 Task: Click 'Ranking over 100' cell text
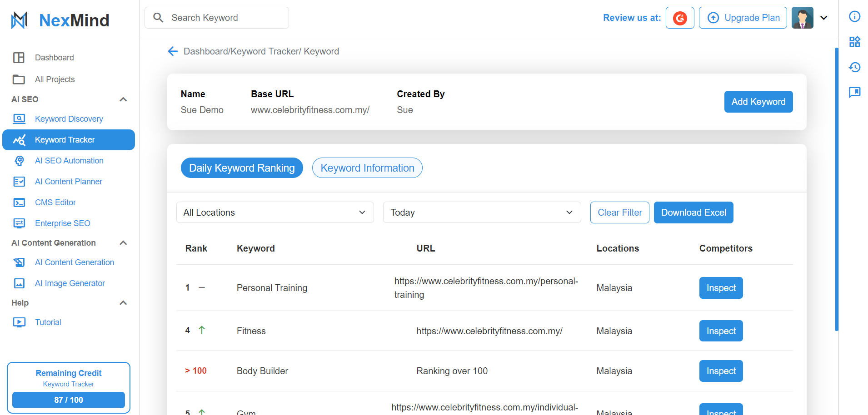tap(452, 371)
